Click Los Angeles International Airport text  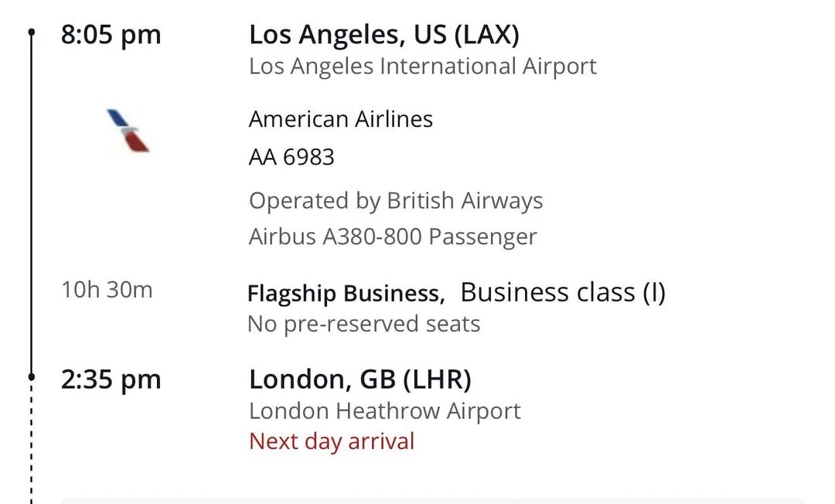coord(422,66)
